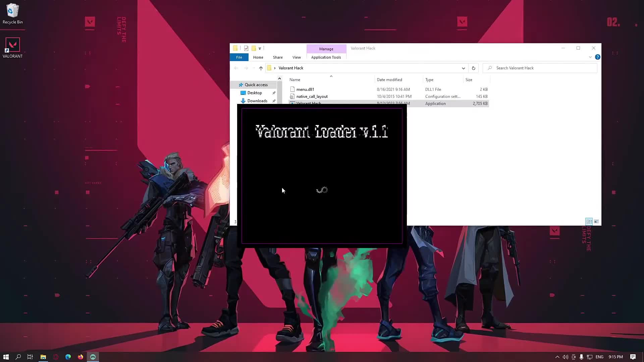
Task: Click the Up arrow to go to parent folder
Action: pos(261,68)
